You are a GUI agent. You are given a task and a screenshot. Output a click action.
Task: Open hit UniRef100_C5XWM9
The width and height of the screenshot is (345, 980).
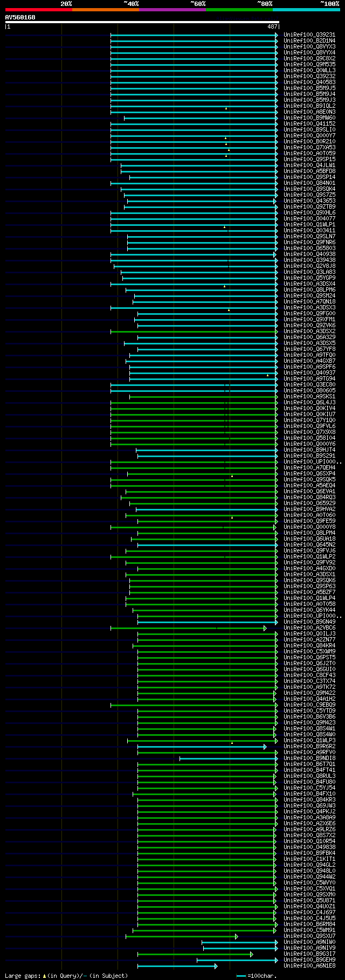(309, 652)
